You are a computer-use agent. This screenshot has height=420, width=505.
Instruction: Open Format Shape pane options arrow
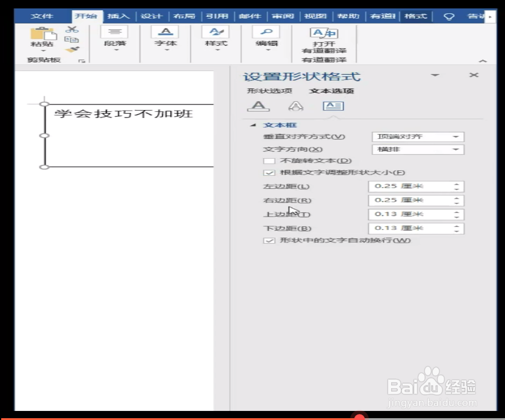coord(435,75)
